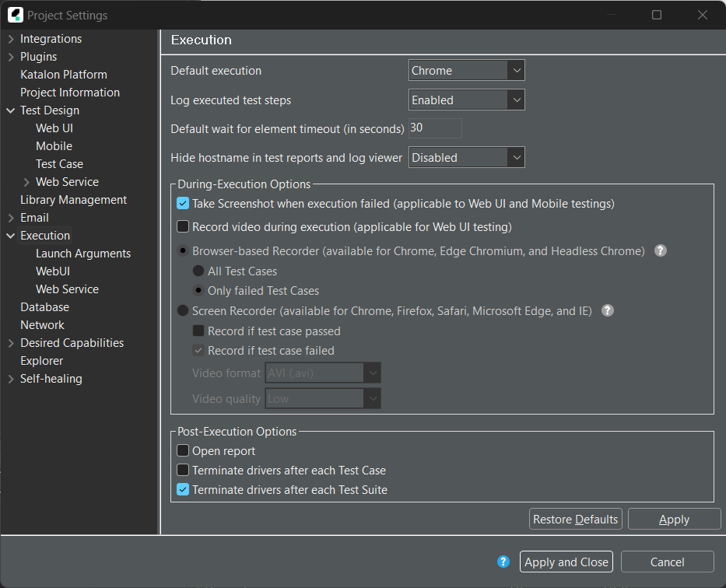Screen dimensions: 726x588
Task: Click the Desired Capabilities label
Action: (x=72, y=343)
